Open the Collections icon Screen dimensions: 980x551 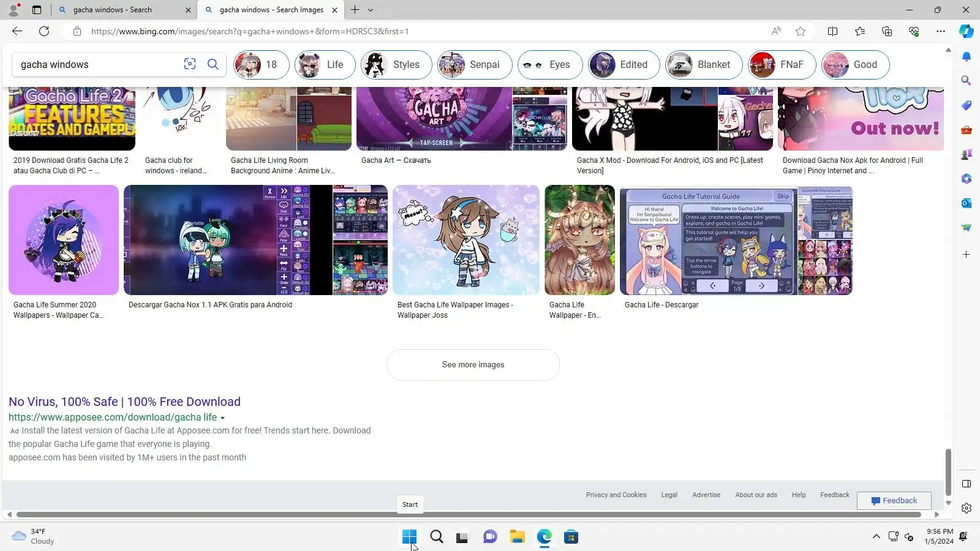(887, 31)
